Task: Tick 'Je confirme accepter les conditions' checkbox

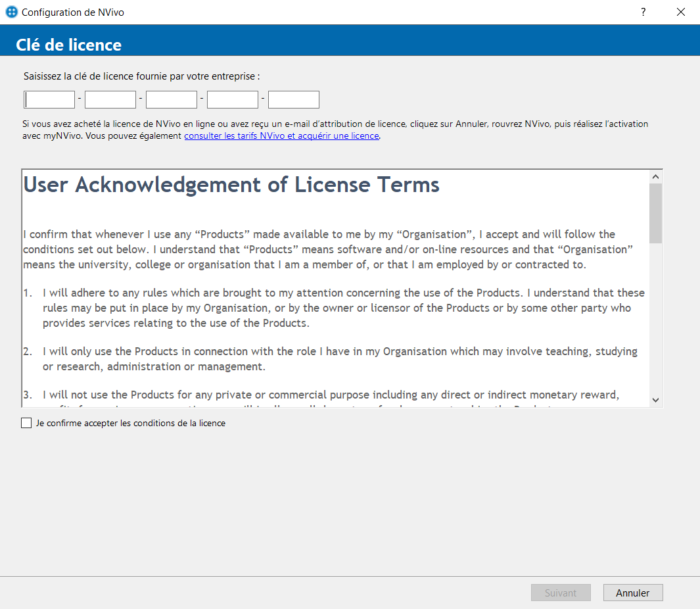Action: [x=26, y=424]
